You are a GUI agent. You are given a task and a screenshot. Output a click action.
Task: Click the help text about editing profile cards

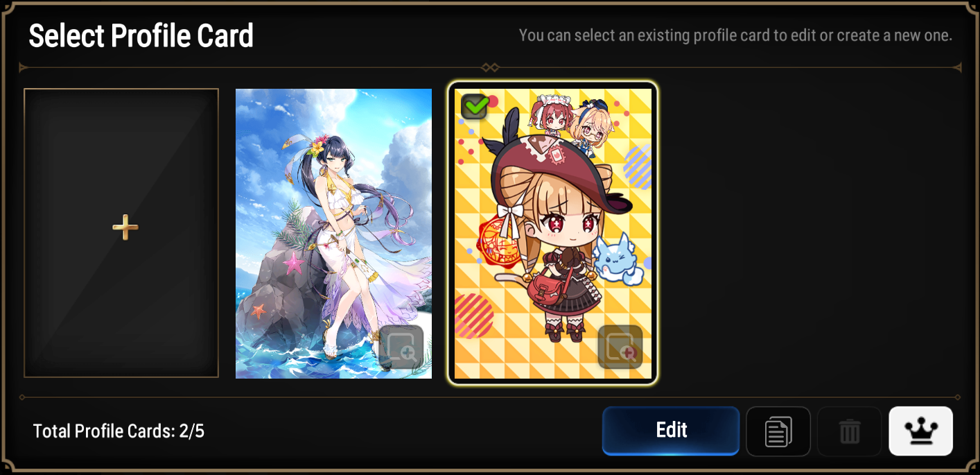[x=735, y=35]
